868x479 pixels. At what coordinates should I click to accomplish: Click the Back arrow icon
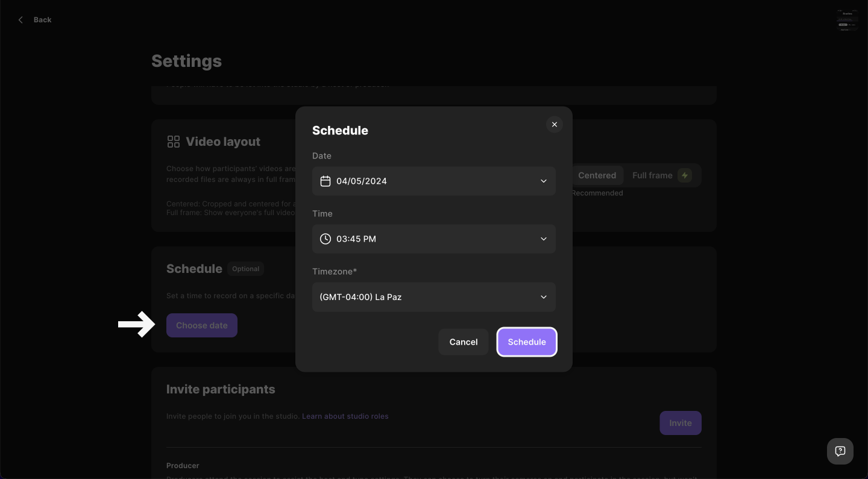21,20
